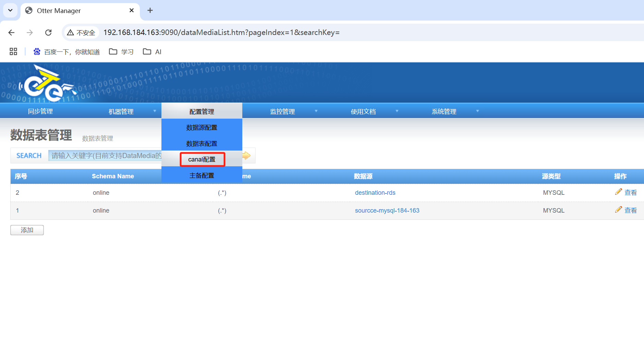Click the 源类型 column header

click(551, 176)
